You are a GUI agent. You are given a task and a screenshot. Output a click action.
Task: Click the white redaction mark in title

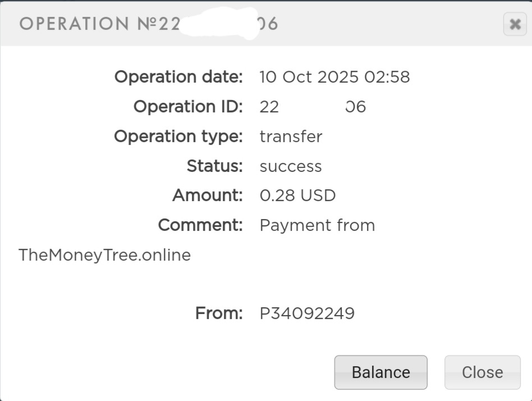219,24
